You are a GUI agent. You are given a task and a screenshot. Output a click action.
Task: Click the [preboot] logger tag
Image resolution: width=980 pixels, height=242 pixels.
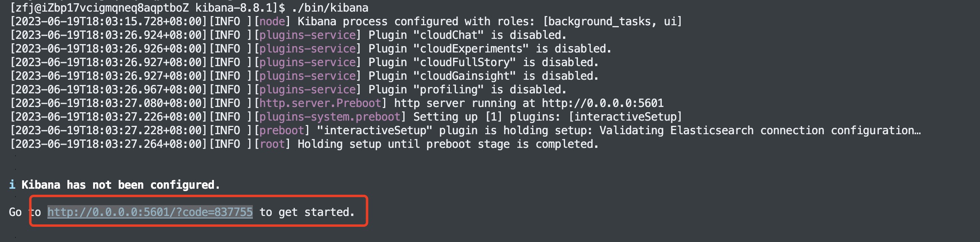[x=282, y=130]
